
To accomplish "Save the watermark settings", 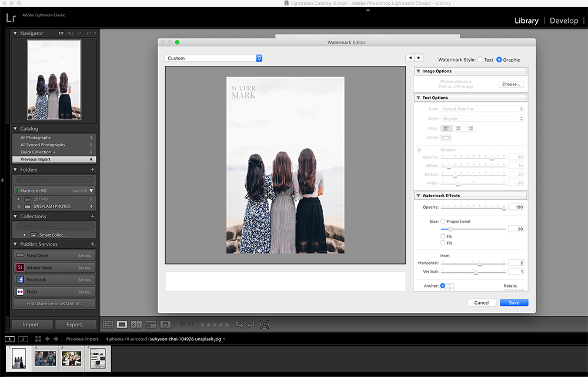I will pos(513,302).
